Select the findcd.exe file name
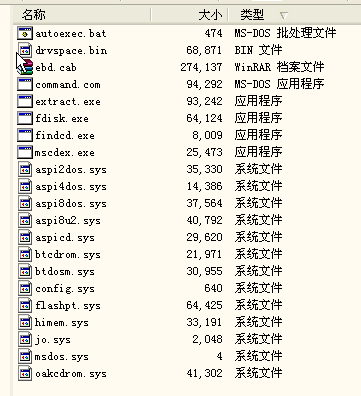361x396 pixels. pos(65,136)
